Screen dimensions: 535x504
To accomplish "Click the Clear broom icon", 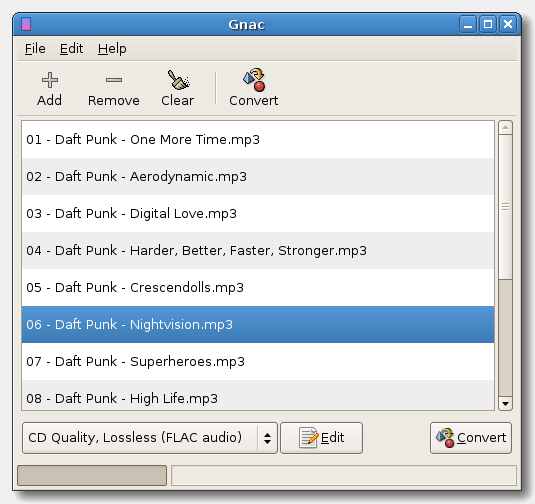I will click(x=178, y=80).
